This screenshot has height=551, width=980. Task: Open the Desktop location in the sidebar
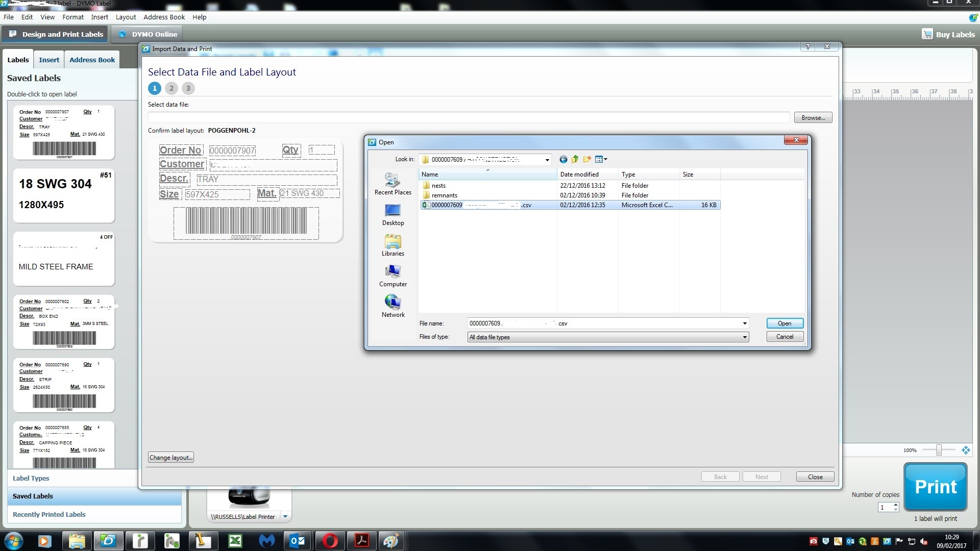click(393, 214)
